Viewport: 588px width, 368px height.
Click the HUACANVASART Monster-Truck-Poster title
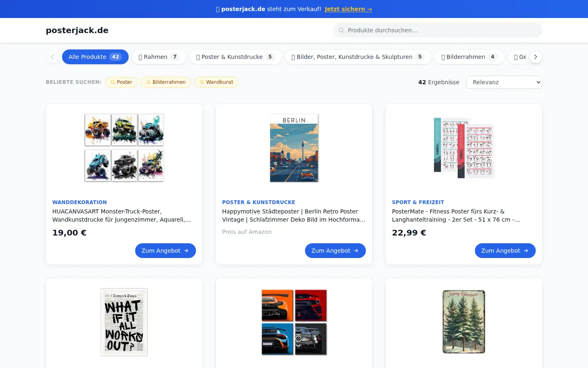click(x=122, y=215)
